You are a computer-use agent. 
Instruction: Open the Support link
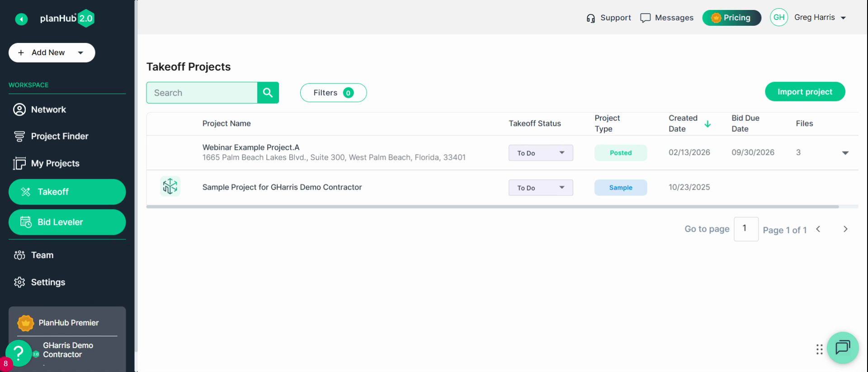pyautogui.click(x=615, y=18)
